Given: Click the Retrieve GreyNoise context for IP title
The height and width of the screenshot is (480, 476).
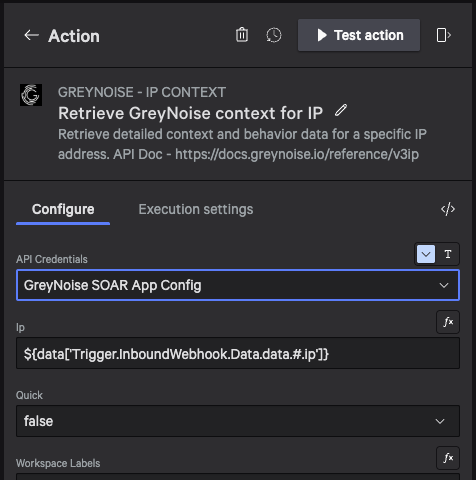Looking at the screenshot, I should point(190,113).
